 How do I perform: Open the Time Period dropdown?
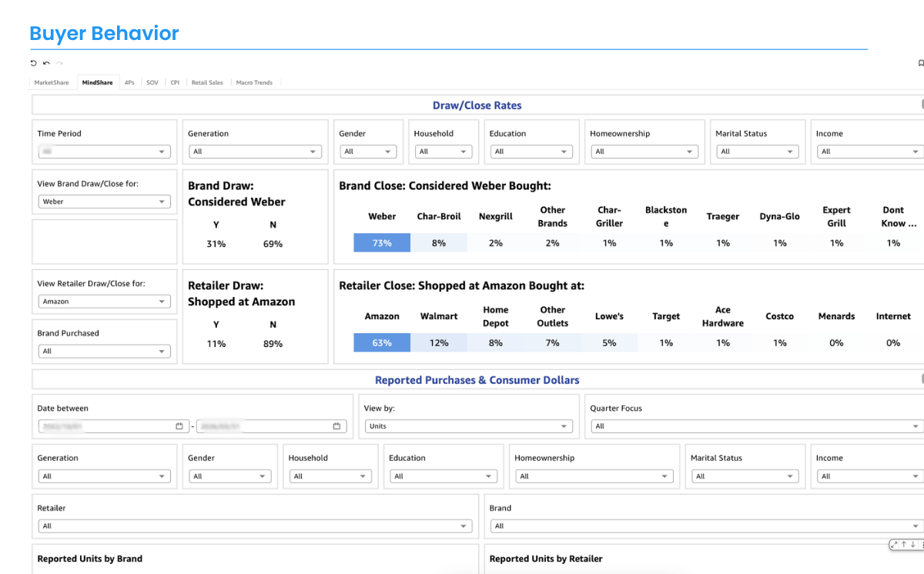tap(104, 152)
